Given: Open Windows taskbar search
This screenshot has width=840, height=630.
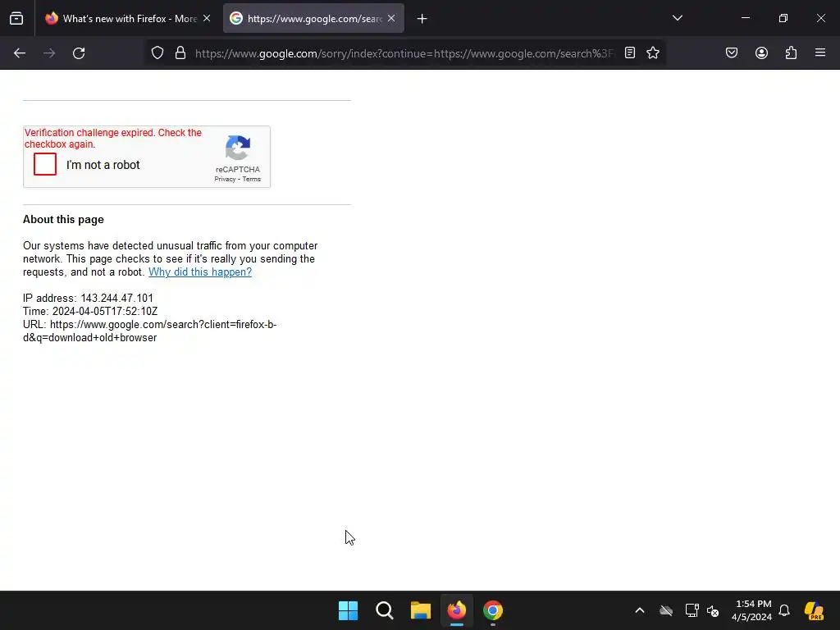Looking at the screenshot, I should click(x=384, y=610).
